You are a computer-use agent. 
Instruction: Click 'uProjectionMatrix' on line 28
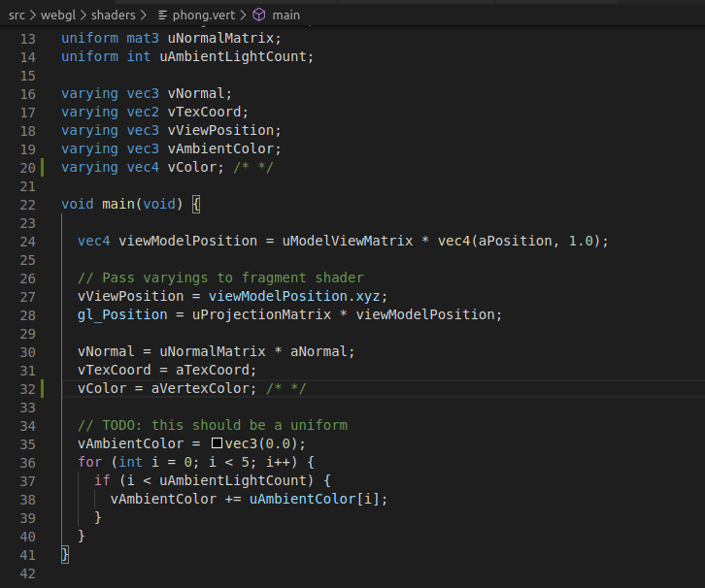tap(261, 314)
